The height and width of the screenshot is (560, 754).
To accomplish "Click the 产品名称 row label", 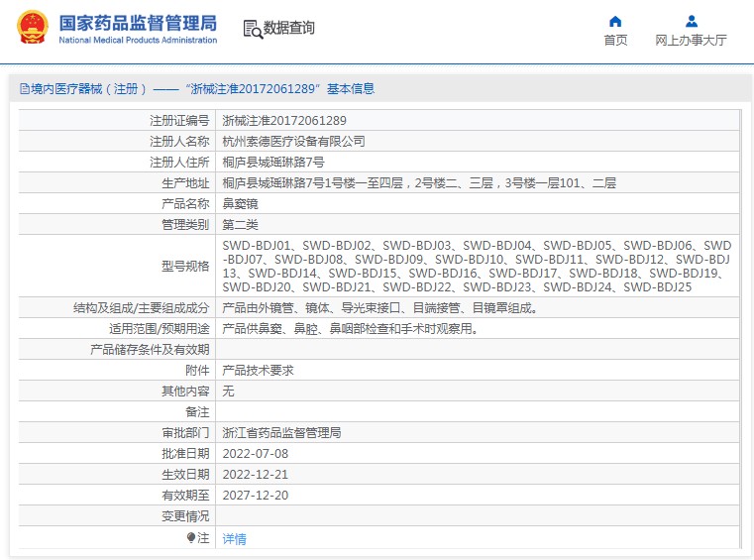I will coord(185,204).
